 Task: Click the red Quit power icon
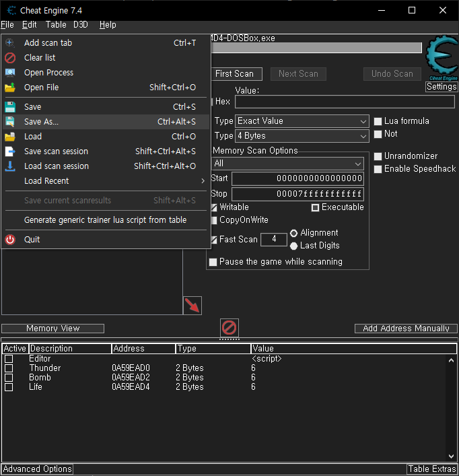coord(10,240)
